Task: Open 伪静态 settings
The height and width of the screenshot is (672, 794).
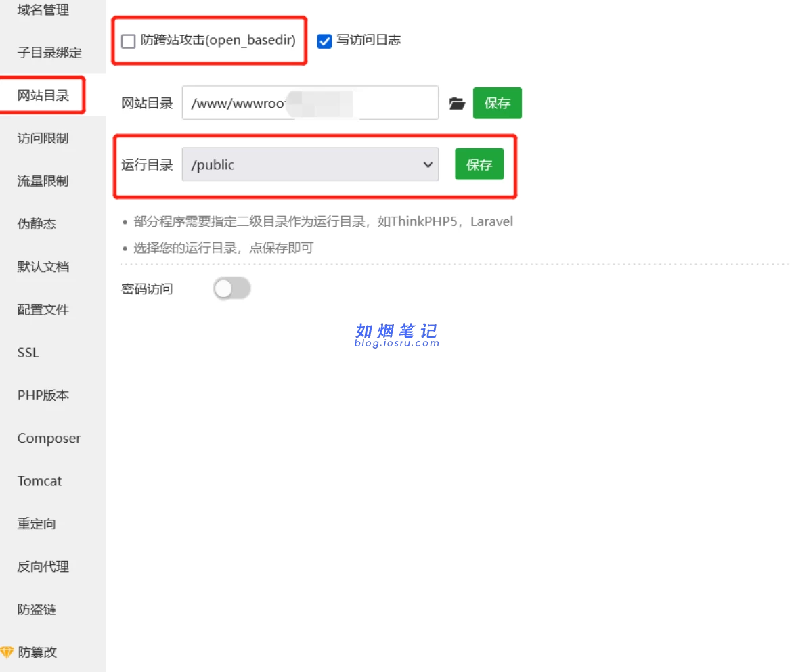Action: [37, 224]
